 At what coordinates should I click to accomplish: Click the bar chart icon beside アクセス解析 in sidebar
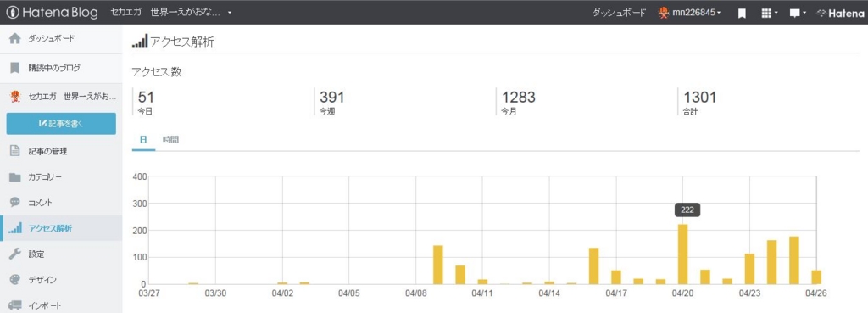pos(15,227)
